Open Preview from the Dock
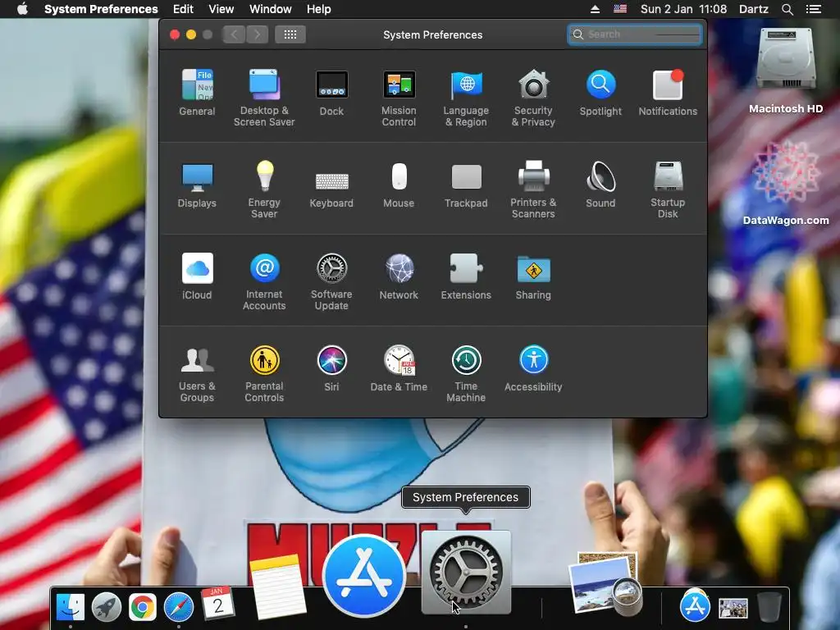 pos(606,584)
